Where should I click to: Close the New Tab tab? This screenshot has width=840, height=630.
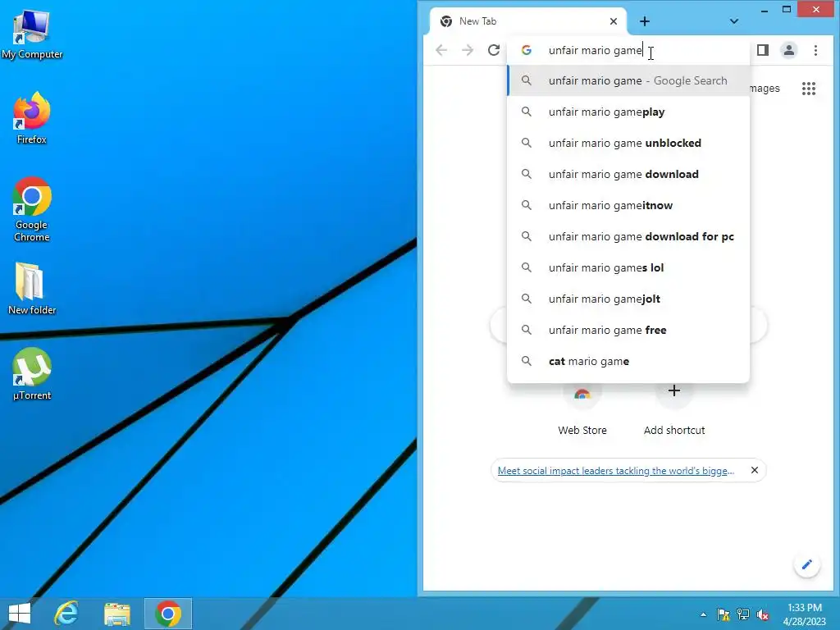[x=614, y=21]
